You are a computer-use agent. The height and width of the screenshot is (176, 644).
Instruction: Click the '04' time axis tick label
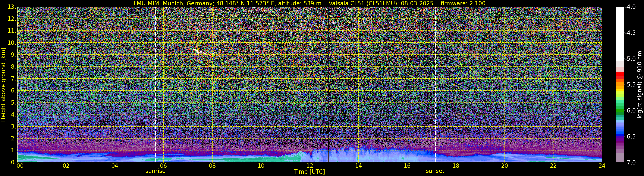(x=115, y=166)
